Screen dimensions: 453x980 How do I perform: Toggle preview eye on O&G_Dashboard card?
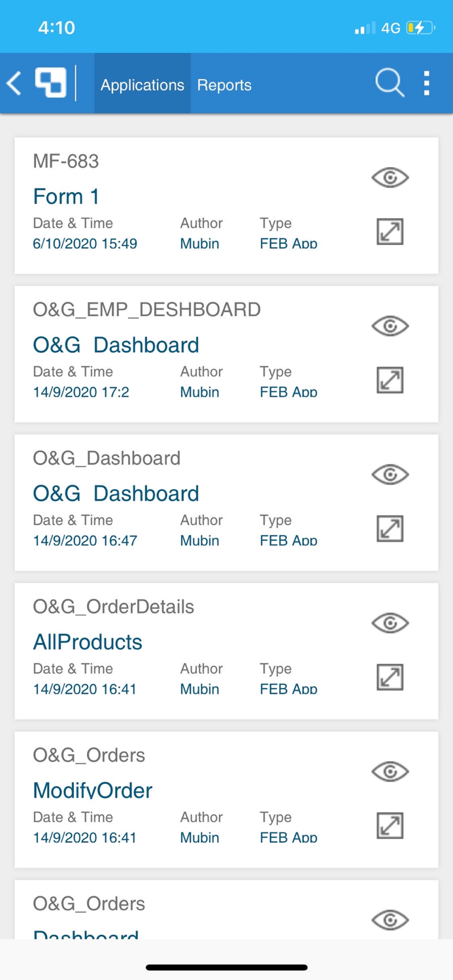pos(390,474)
